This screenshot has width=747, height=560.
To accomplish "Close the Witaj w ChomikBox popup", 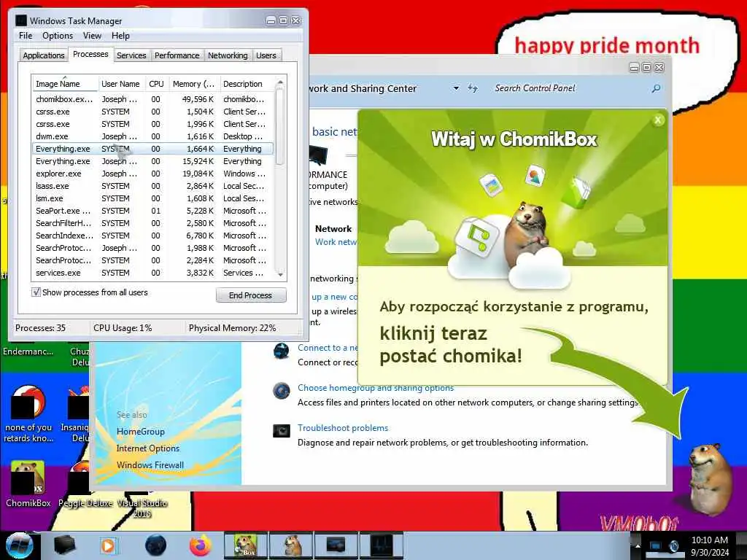I will coord(658,120).
